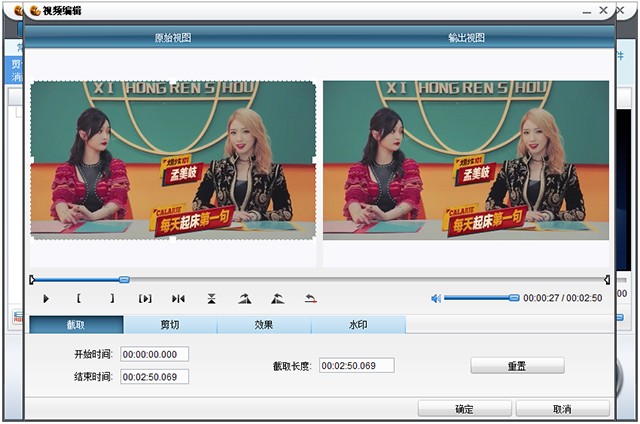Click the time readout 00:00:27 / 00:02:50
This screenshot has height=424, width=640.
[562, 298]
